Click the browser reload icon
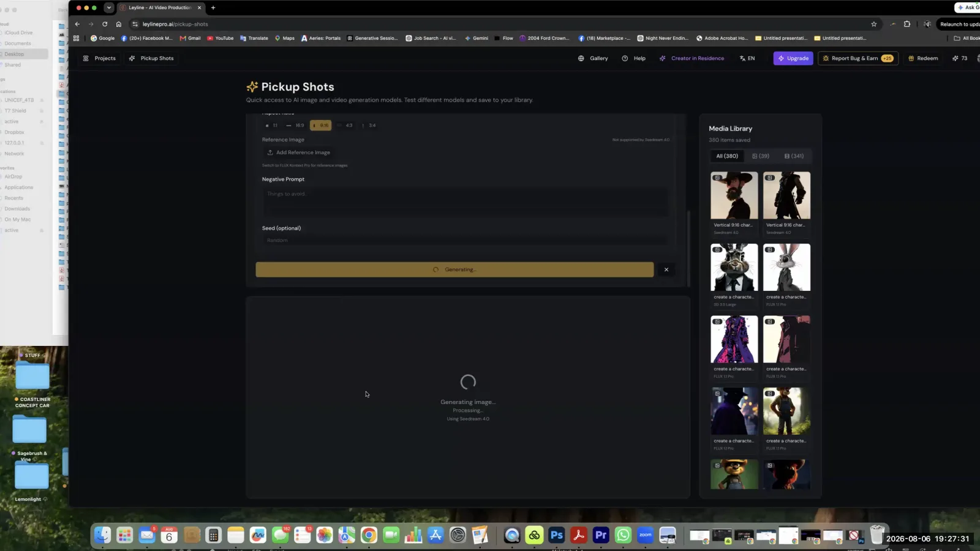Image resolution: width=980 pixels, height=551 pixels. tap(105, 24)
